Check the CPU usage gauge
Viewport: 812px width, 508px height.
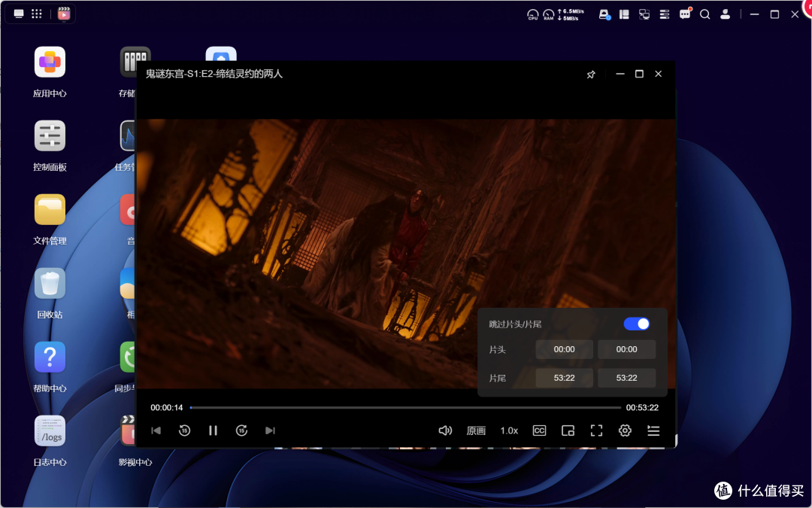click(533, 14)
